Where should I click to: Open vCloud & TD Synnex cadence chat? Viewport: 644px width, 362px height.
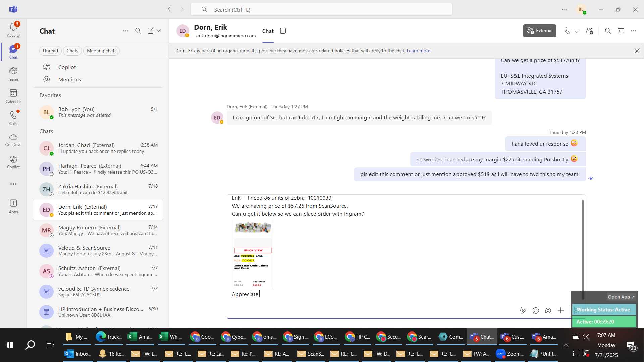(98, 292)
